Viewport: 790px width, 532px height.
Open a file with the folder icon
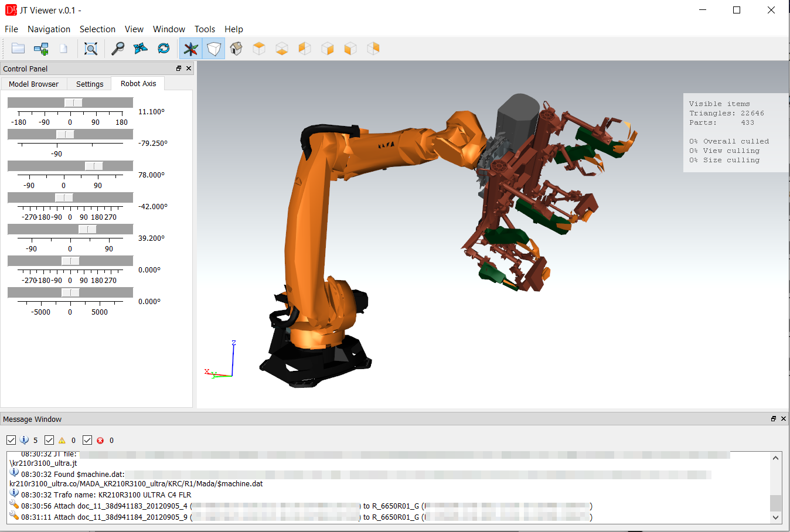pos(18,49)
